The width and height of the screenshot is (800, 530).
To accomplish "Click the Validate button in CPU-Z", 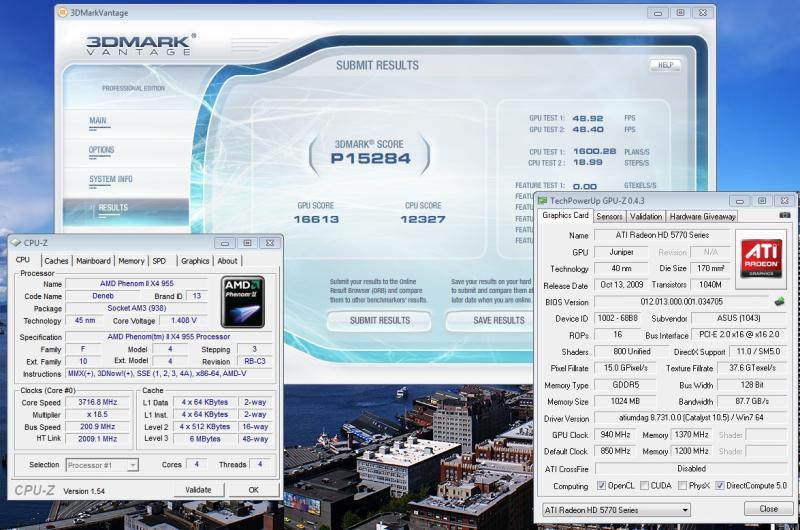I will [x=198, y=490].
